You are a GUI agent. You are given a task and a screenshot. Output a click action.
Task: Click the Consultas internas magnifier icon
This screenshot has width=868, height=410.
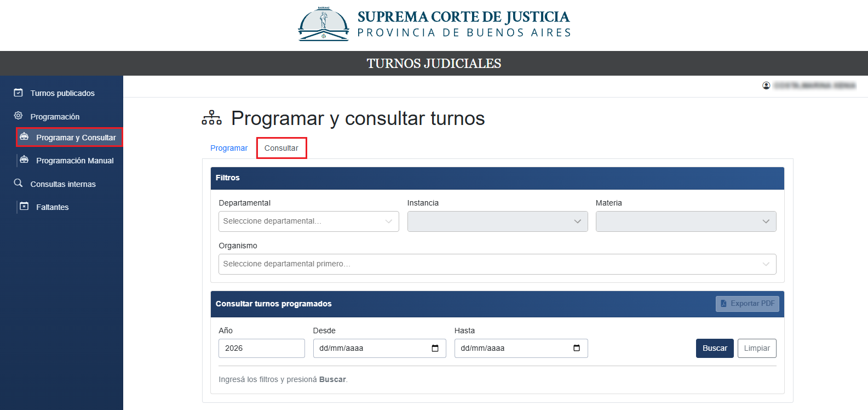(18, 183)
